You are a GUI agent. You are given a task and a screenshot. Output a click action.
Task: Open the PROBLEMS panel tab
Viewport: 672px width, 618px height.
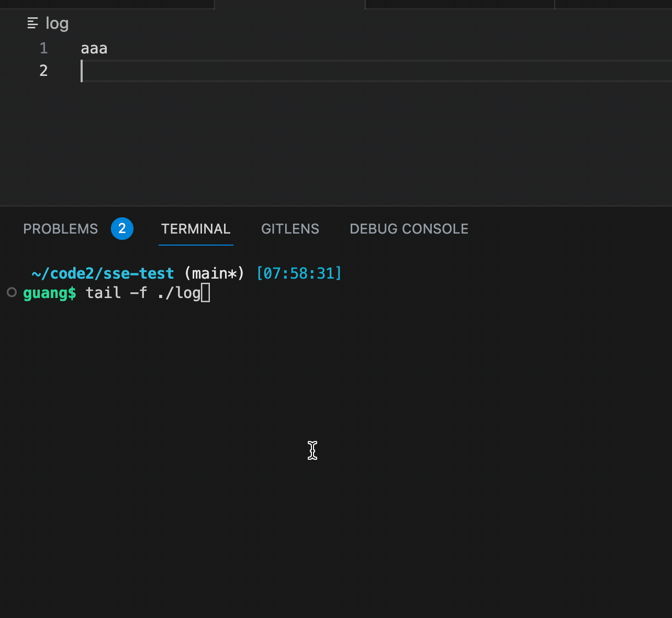61,229
